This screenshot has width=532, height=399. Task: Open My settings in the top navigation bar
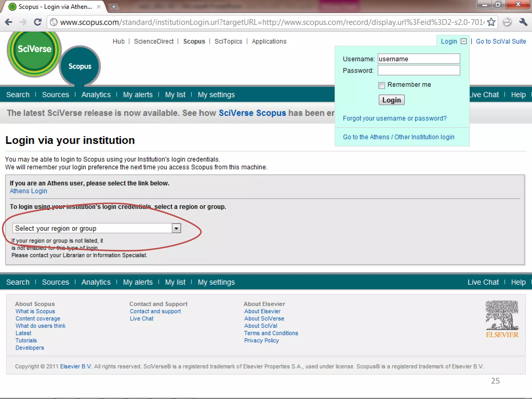pos(216,95)
